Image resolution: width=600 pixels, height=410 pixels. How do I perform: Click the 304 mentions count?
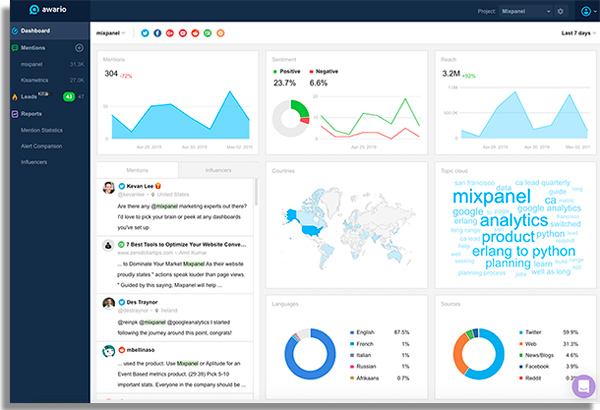tap(111, 74)
